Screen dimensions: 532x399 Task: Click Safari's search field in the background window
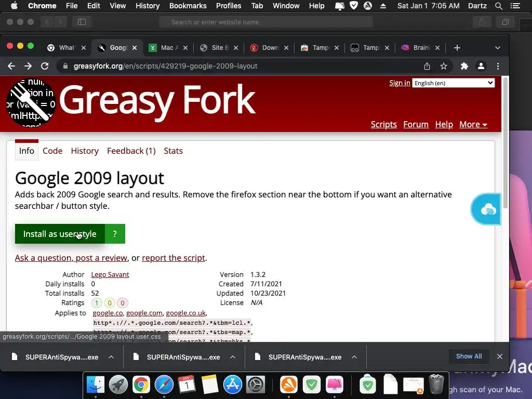266,22
